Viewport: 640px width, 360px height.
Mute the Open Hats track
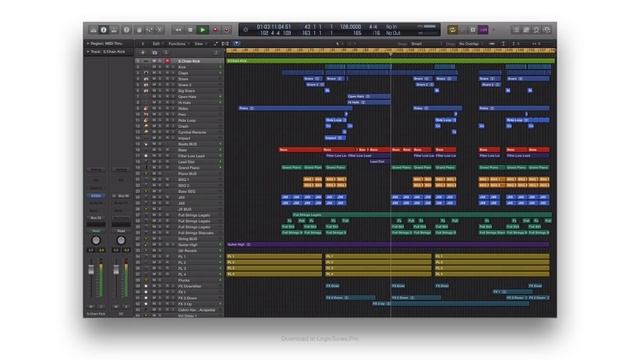coord(154,97)
